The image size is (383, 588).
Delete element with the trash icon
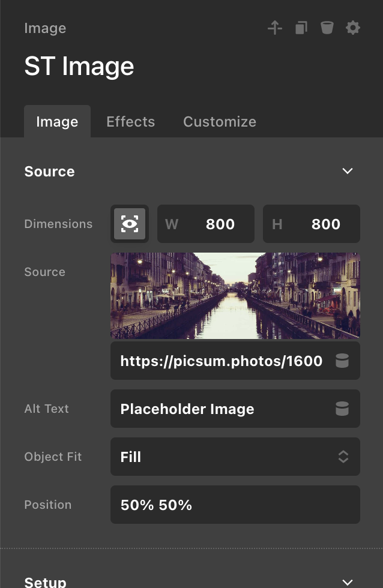coord(327,28)
